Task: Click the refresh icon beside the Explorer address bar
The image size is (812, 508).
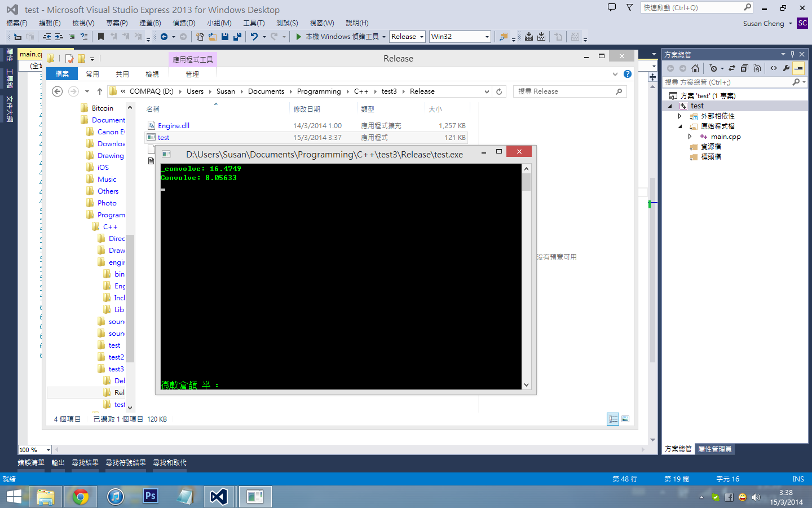Action: 499,91
